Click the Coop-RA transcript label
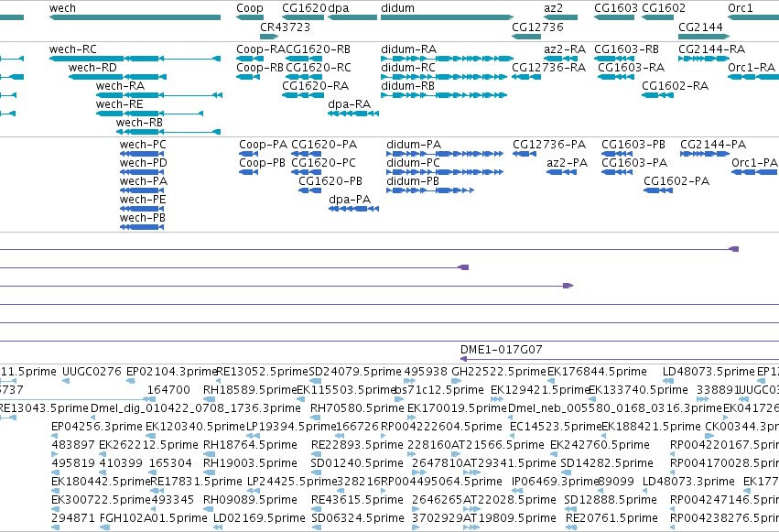Screen dimensions: 779x532 tap(261, 49)
